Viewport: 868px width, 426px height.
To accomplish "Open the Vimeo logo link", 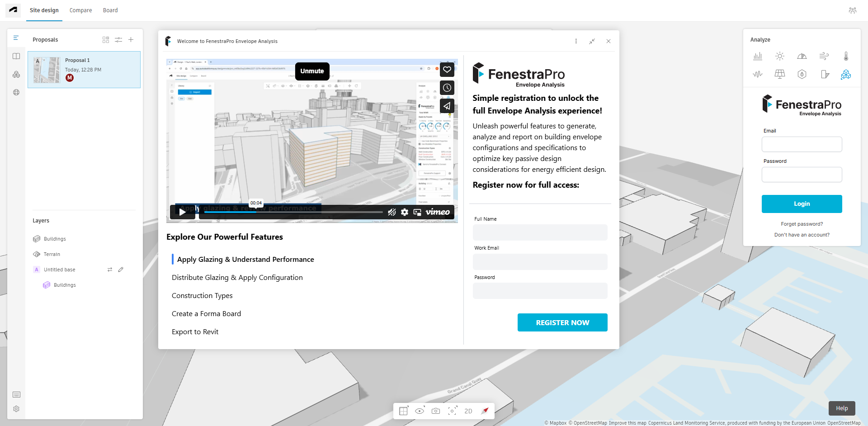I will click(438, 212).
